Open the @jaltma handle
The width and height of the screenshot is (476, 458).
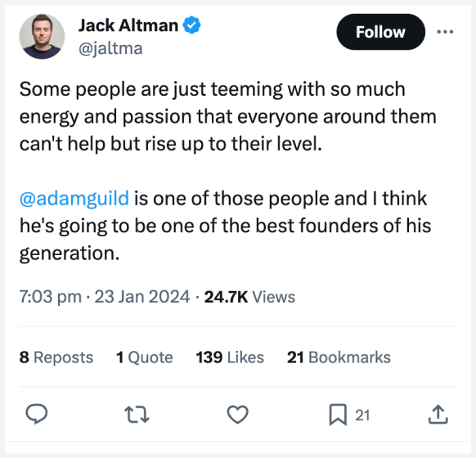(110, 48)
